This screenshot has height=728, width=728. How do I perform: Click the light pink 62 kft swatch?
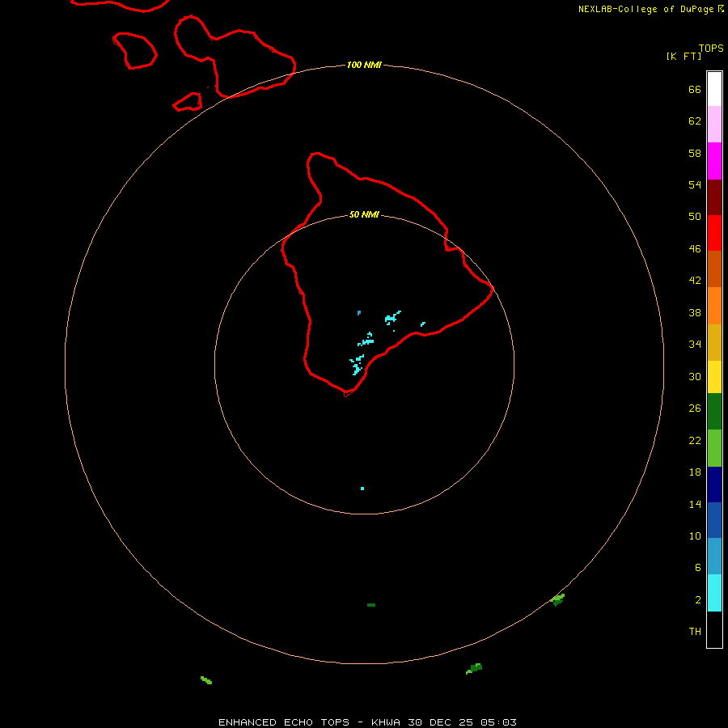(x=714, y=125)
